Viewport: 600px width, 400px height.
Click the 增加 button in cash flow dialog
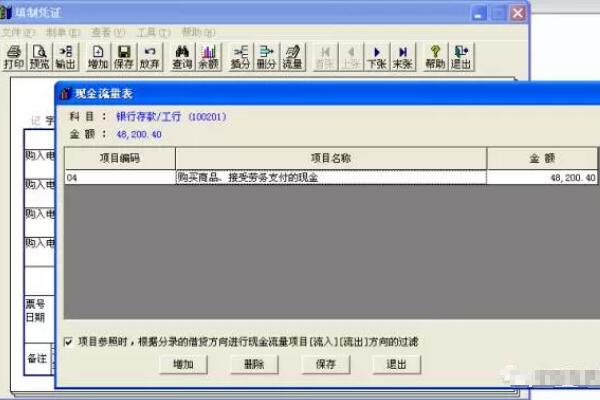[x=184, y=364]
